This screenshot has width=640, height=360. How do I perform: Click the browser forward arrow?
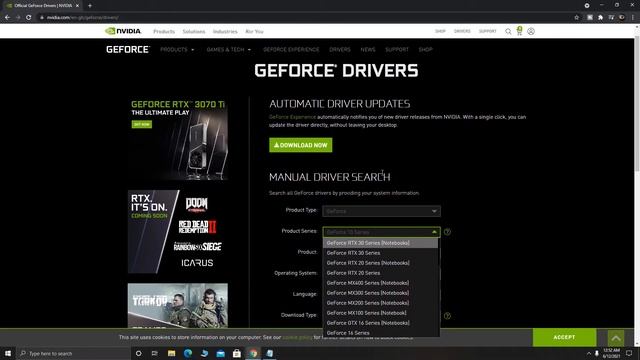point(18,18)
